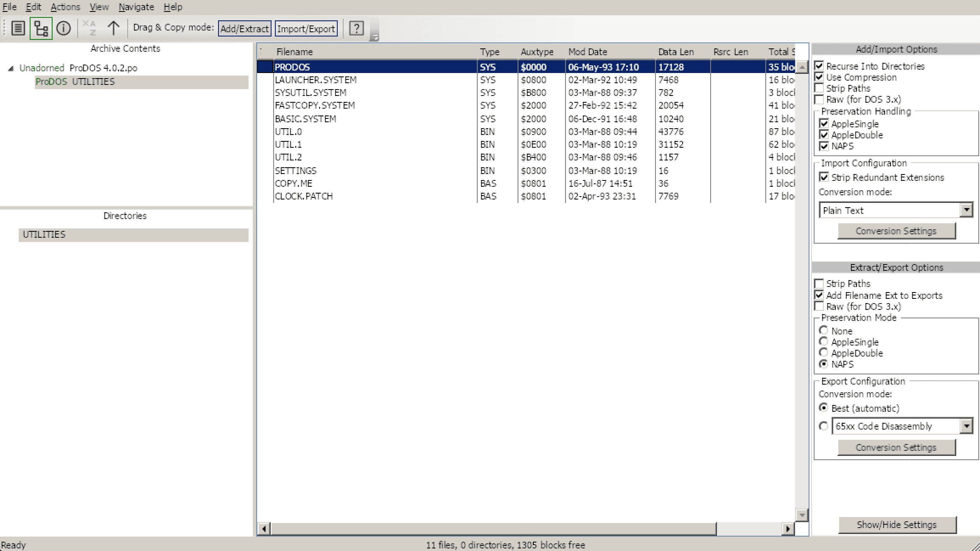Click Show/Hide Settings button
Viewport: 980px width, 551px height.
897,525
